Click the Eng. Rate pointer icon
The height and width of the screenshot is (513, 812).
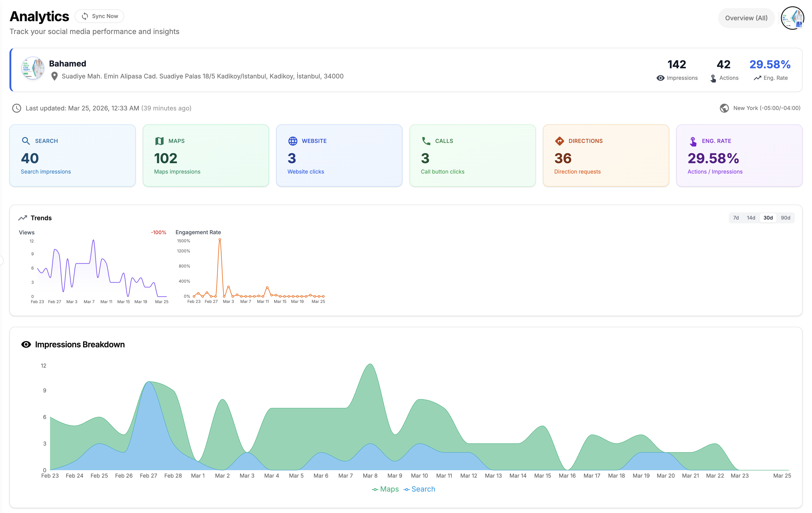click(x=693, y=141)
